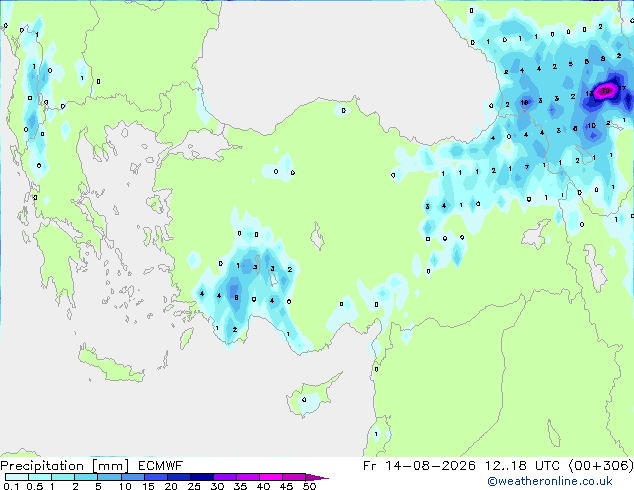Viewport: 634px width, 490px height.
Task: Click the '30' legend tick label
Action: click(x=217, y=486)
